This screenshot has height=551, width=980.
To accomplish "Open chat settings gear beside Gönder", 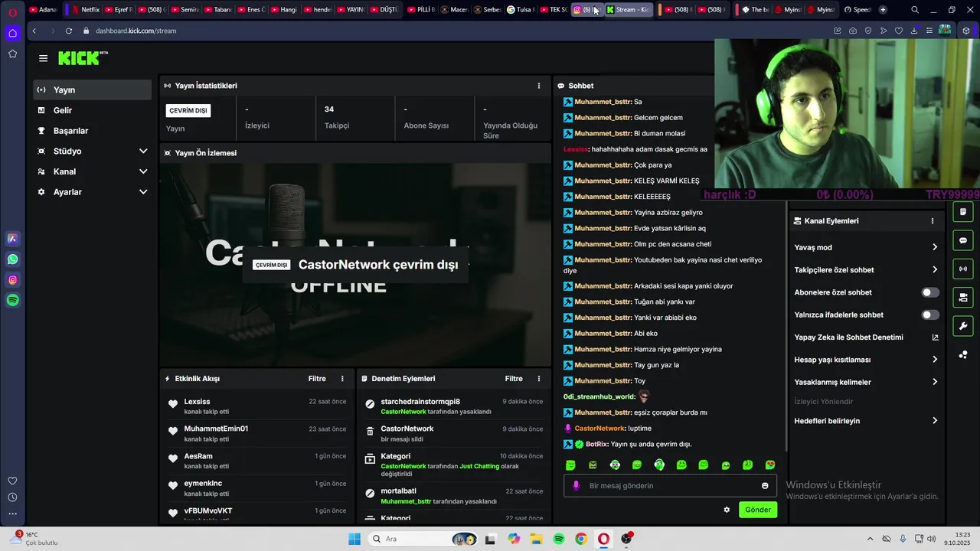I will tap(727, 510).
